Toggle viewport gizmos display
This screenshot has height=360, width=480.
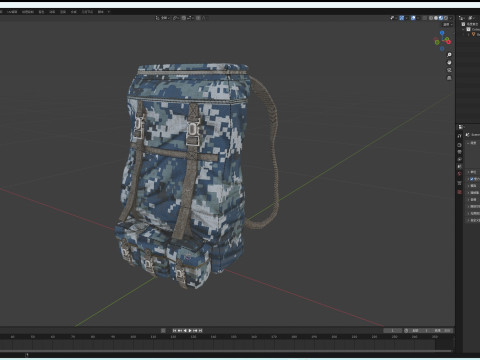[x=402, y=18]
